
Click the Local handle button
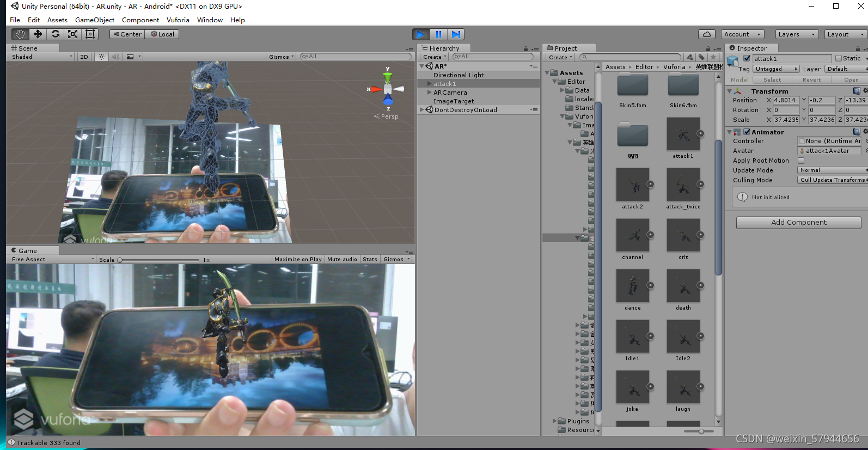pyautogui.click(x=162, y=34)
